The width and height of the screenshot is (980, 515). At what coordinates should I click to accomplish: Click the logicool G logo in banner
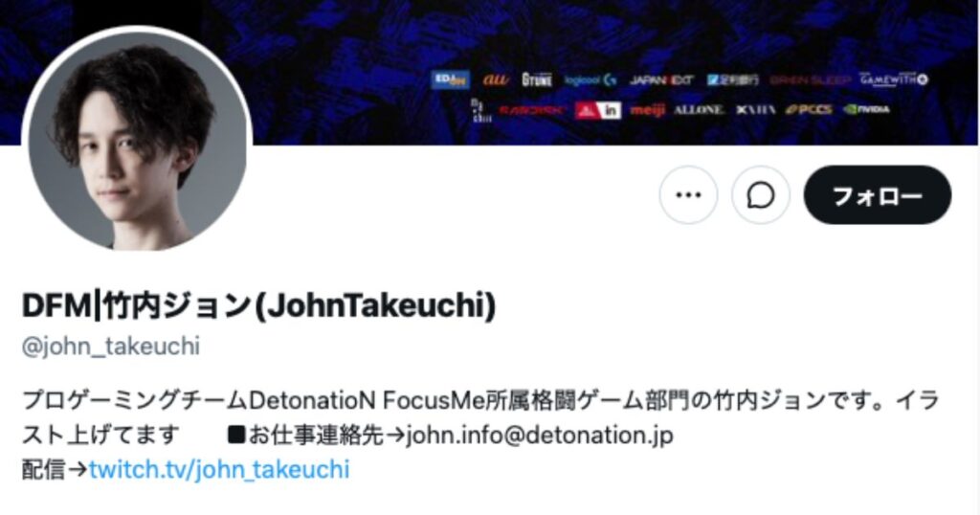590,80
